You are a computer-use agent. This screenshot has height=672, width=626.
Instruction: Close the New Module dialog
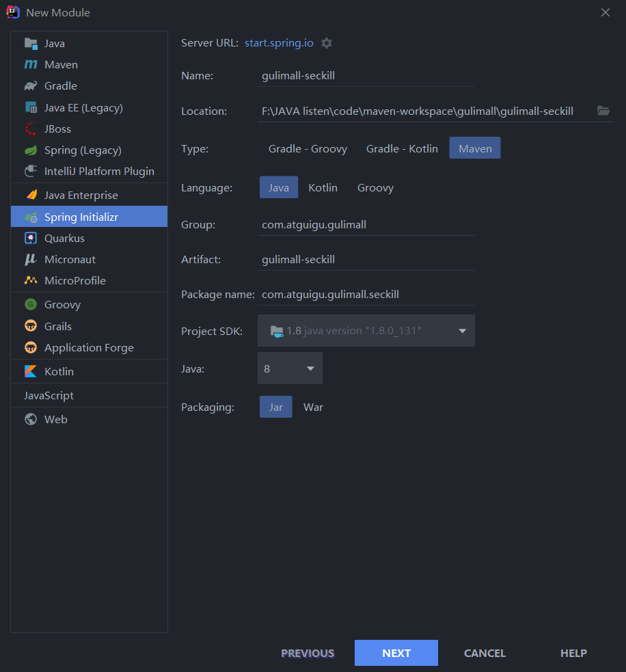tap(605, 12)
